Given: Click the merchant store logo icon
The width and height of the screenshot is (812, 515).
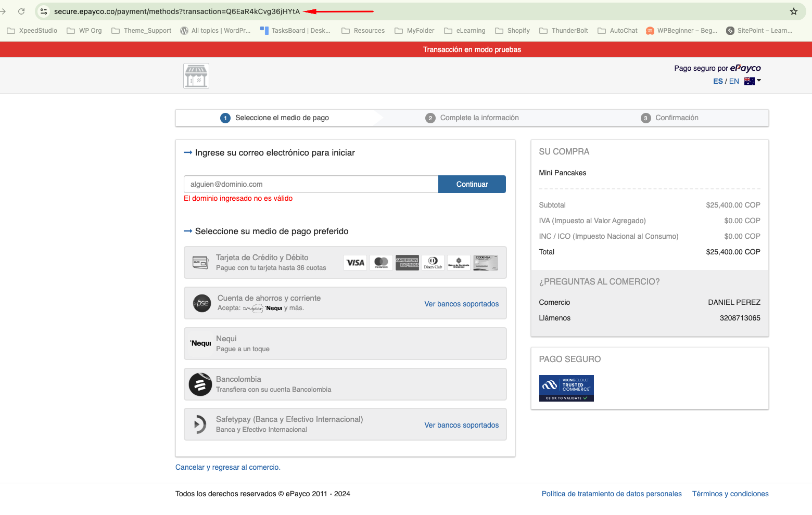Looking at the screenshot, I should 196,76.
